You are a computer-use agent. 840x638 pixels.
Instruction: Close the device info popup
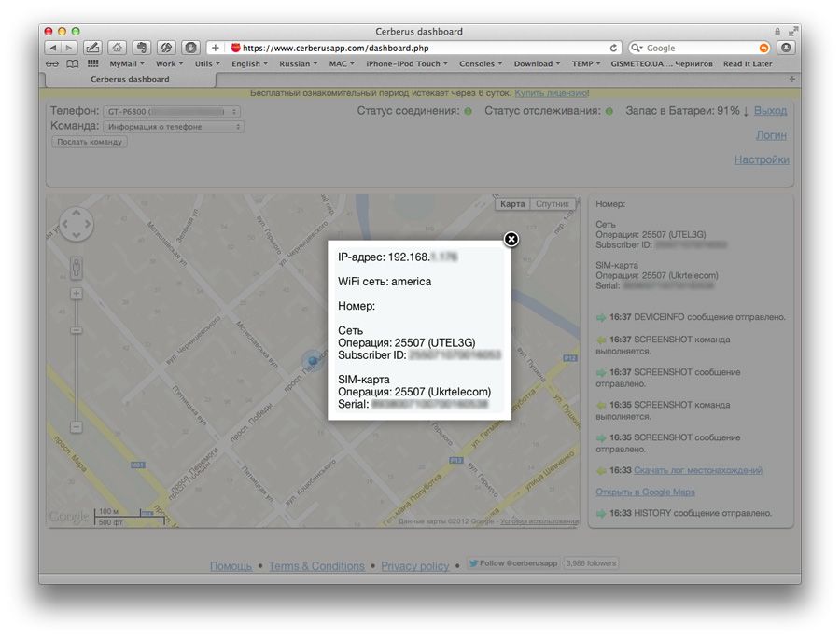point(511,239)
